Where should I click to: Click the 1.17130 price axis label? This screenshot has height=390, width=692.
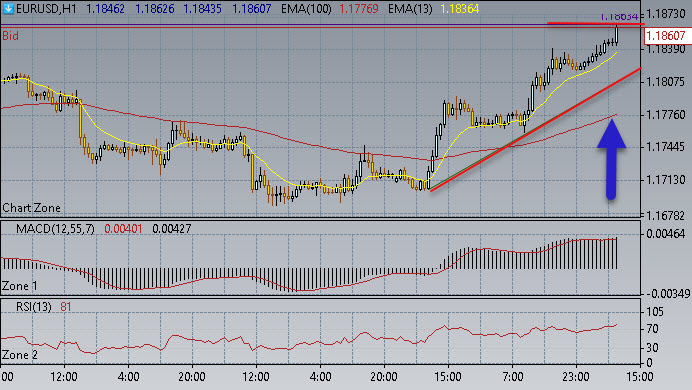666,180
